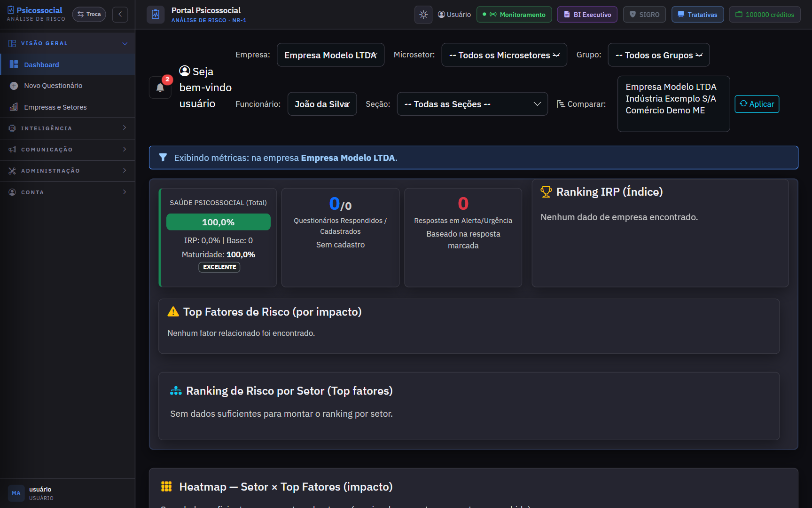Click the Empresas e Setores building icon
812x508 pixels.
pyautogui.click(x=14, y=107)
